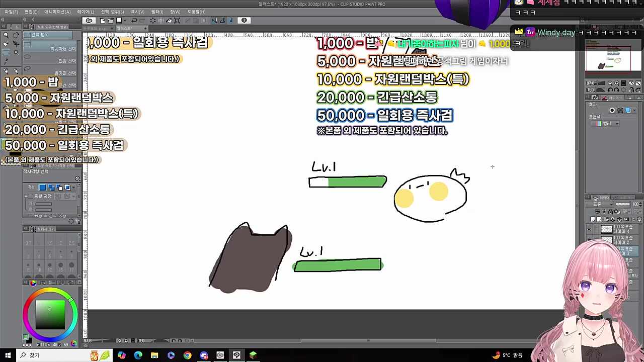
Task: Select the new selection mode icon
Action: coord(43,188)
